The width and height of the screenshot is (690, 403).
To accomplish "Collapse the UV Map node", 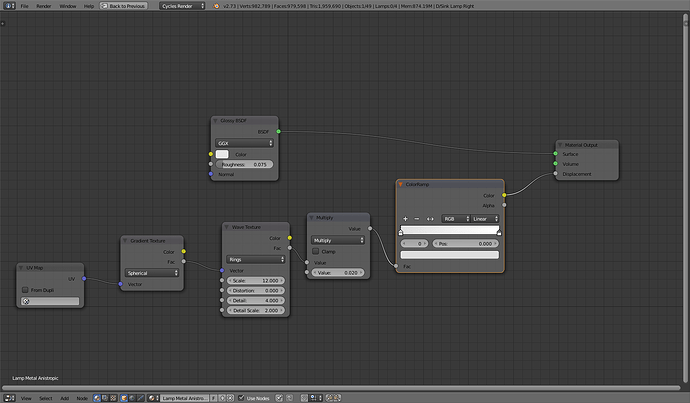I will click(21, 267).
